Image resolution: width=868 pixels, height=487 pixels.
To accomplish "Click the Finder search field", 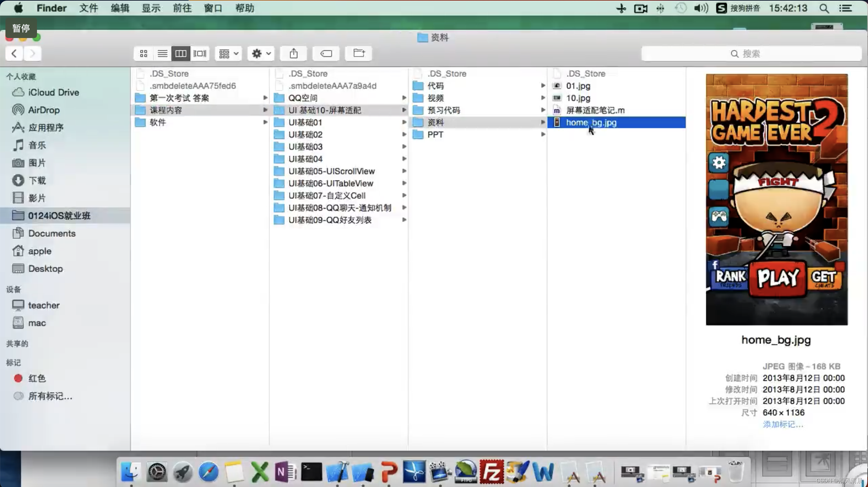I will pyautogui.click(x=751, y=54).
